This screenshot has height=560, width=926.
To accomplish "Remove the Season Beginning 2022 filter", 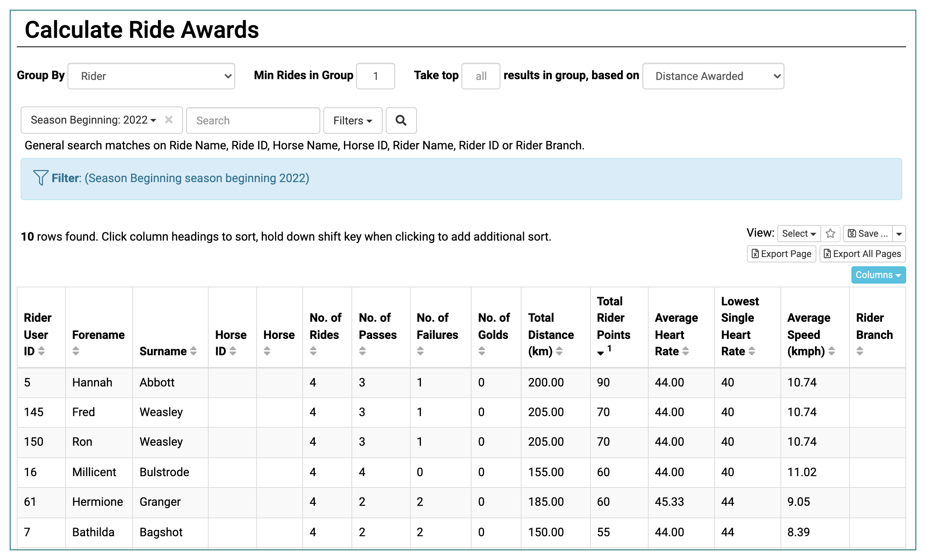I will point(169,120).
